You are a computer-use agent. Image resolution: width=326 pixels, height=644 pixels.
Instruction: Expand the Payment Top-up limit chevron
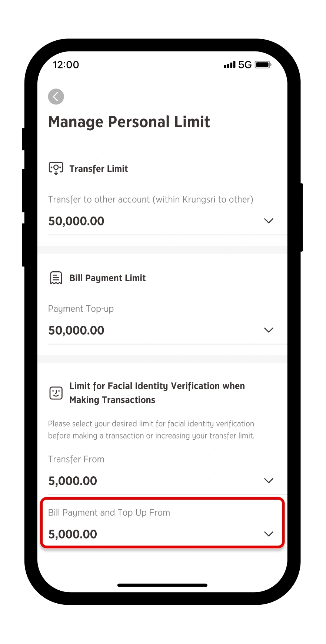pyautogui.click(x=269, y=330)
